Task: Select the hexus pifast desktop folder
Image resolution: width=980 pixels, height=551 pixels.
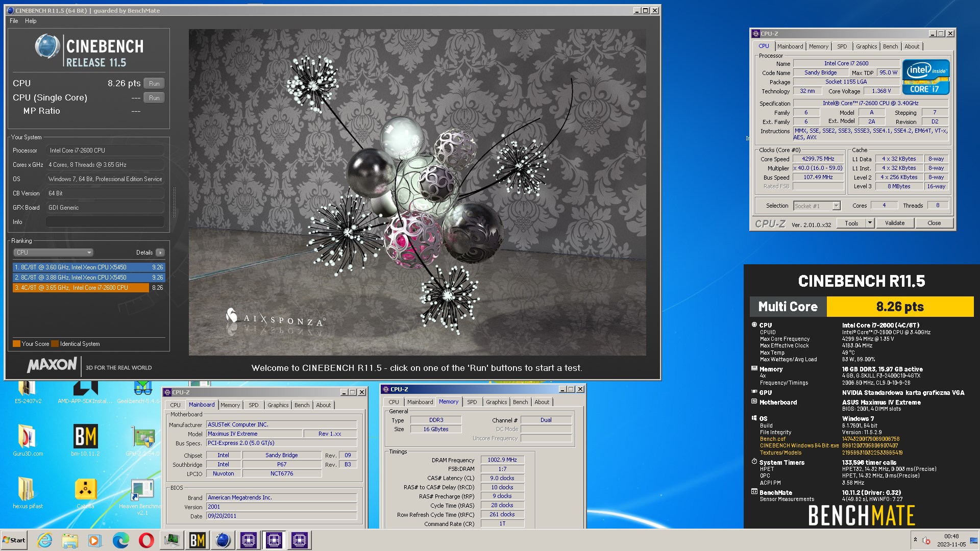Action: pos(28,492)
